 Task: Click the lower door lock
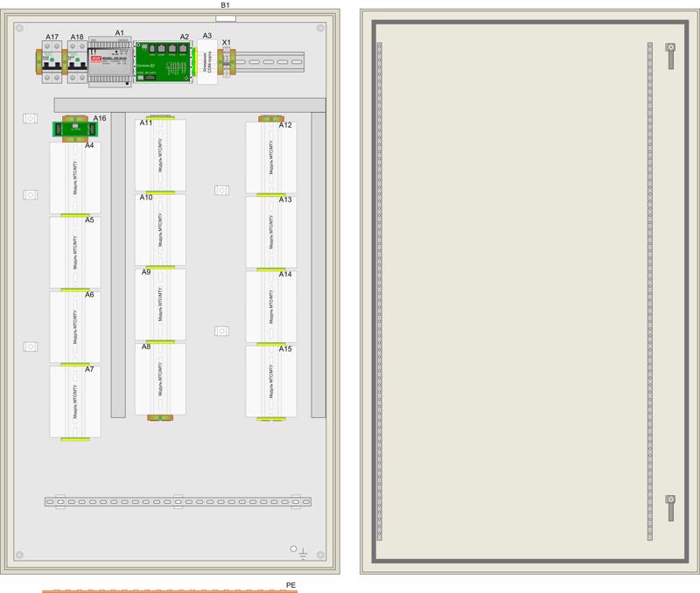click(x=670, y=508)
